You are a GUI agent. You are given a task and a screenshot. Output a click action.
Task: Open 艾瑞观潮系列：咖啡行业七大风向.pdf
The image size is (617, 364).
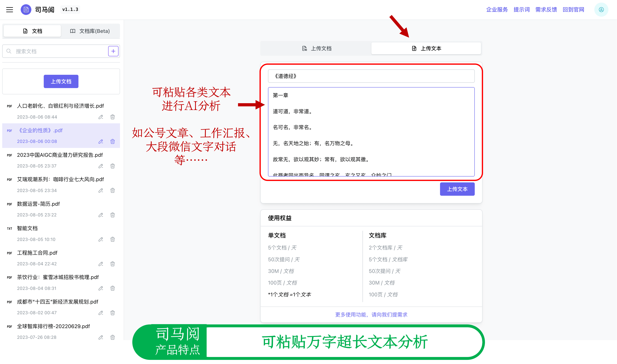tap(60, 180)
